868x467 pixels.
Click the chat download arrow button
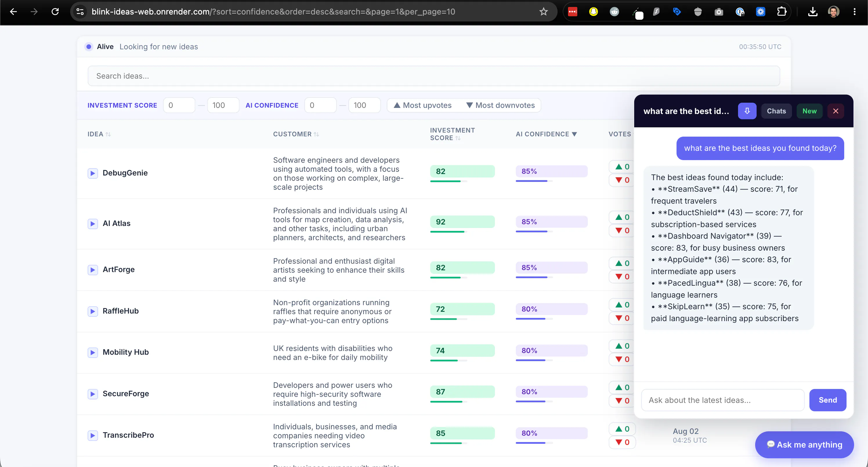click(747, 111)
